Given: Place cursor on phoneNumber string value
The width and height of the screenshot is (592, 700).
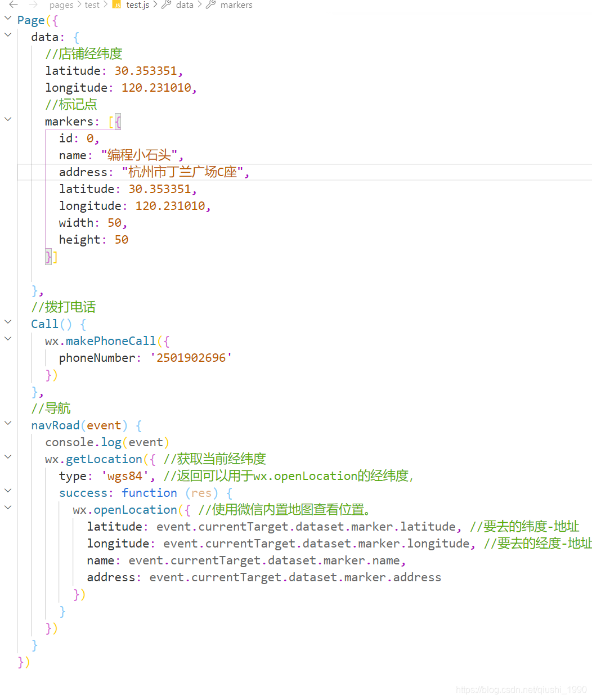Looking at the screenshot, I should [191, 358].
